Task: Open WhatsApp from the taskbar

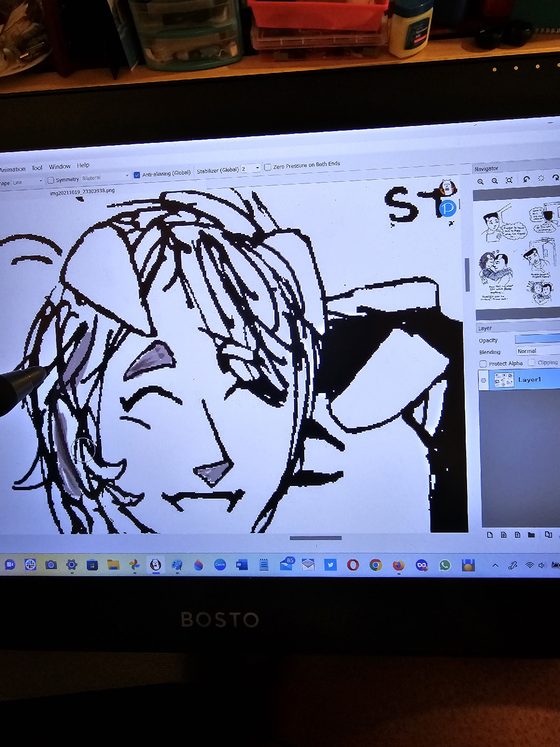Action: coord(445,565)
